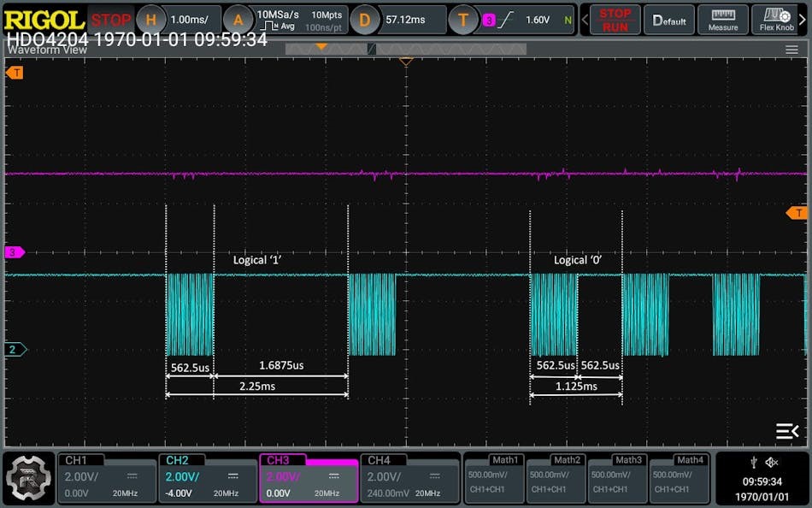Open the main function navigation gear icon
812x508 pixels.
[x=29, y=478]
